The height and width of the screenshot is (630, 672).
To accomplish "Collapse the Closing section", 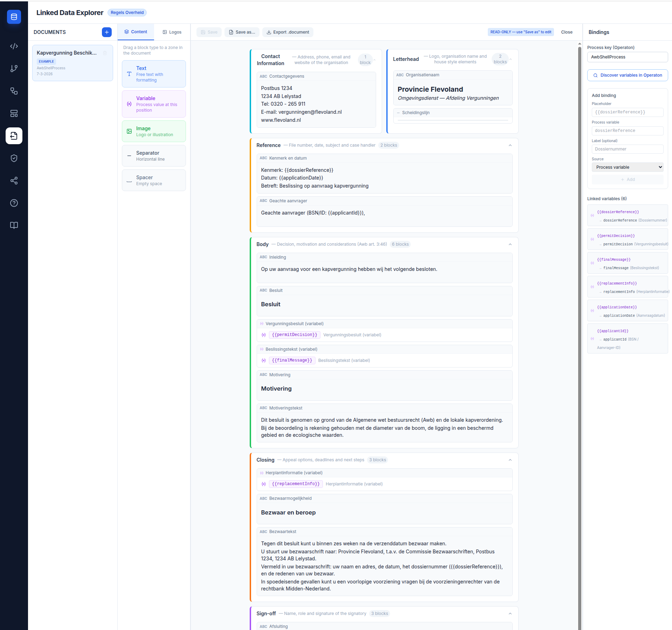I will tap(510, 460).
